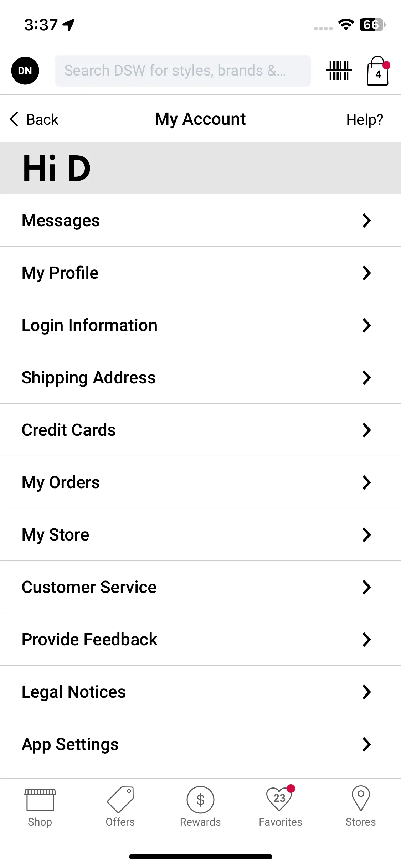Tap the DN profile avatar
The width and height of the screenshot is (401, 868).
[x=25, y=71]
